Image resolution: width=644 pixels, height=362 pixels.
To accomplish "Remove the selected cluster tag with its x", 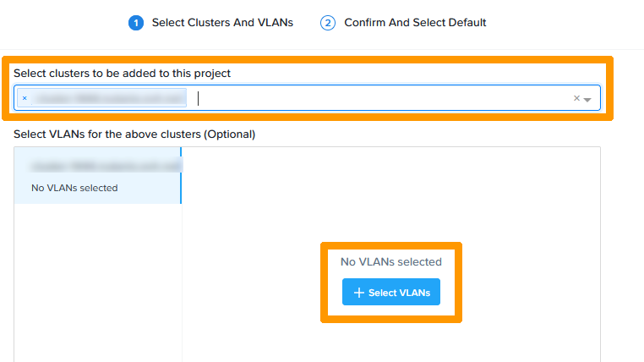I will click(x=25, y=98).
